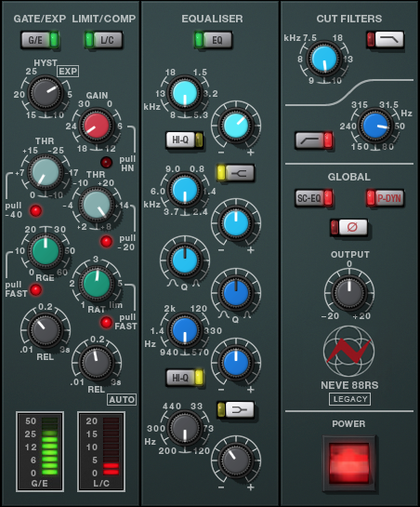Click the CUT FILTERS section heading
420x507 pixels.
(349, 19)
